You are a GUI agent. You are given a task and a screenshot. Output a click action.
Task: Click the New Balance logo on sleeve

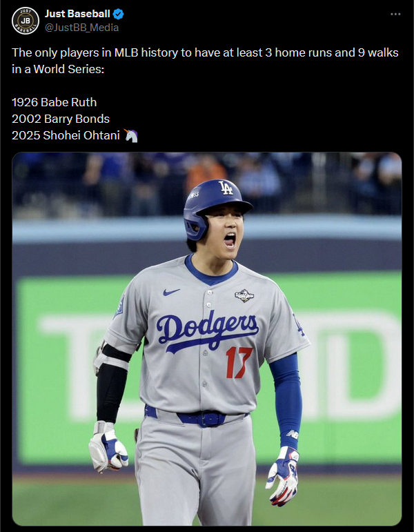[293, 434]
